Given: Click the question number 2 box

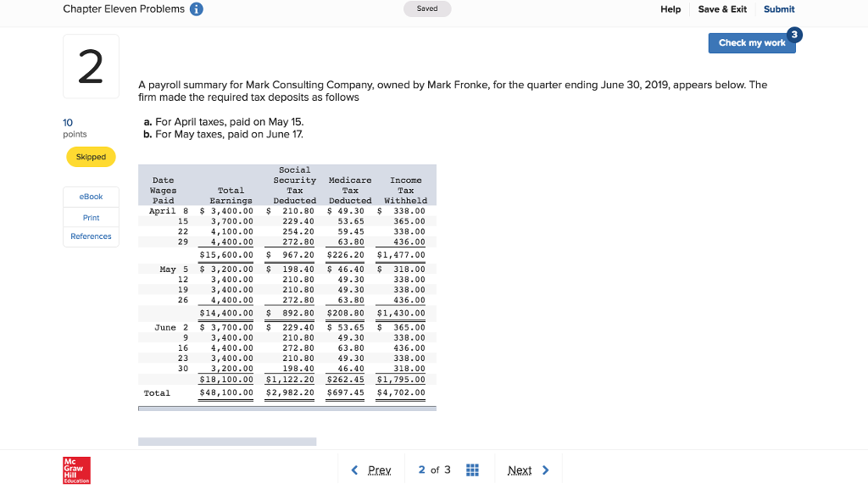Looking at the screenshot, I should 91,65.
